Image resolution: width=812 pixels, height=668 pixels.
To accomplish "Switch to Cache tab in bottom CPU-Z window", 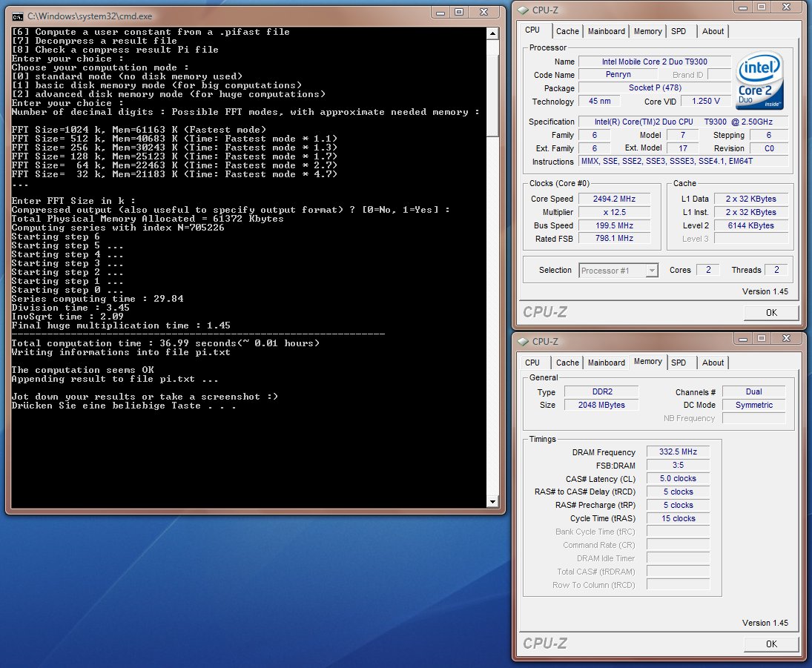I will coord(567,363).
